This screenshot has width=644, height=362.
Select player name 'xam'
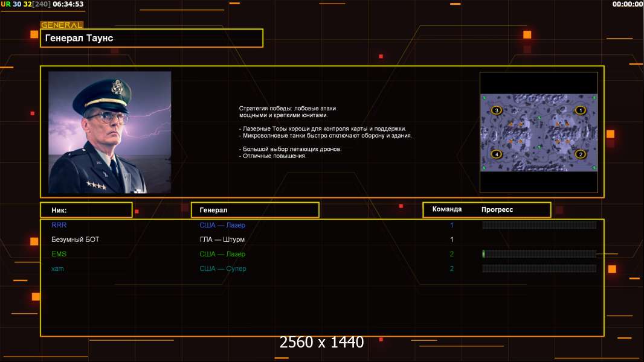click(x=57, y=269)
